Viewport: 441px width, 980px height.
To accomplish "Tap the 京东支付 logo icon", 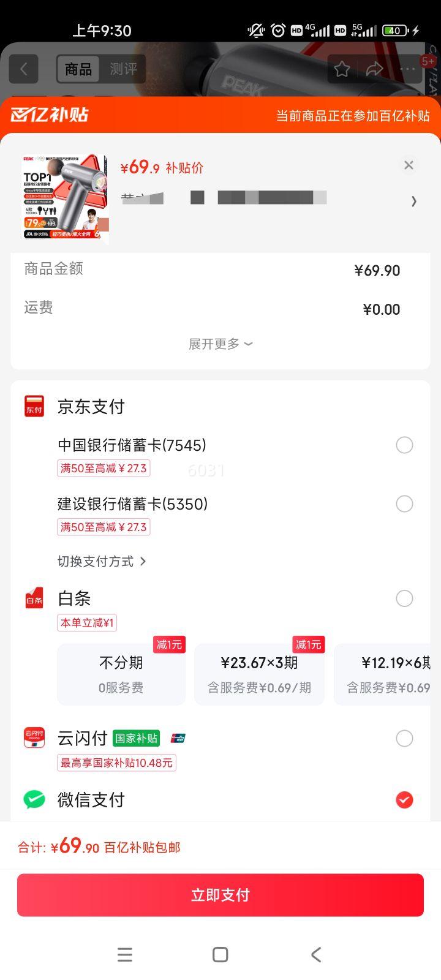I will (x=34, y=406).
